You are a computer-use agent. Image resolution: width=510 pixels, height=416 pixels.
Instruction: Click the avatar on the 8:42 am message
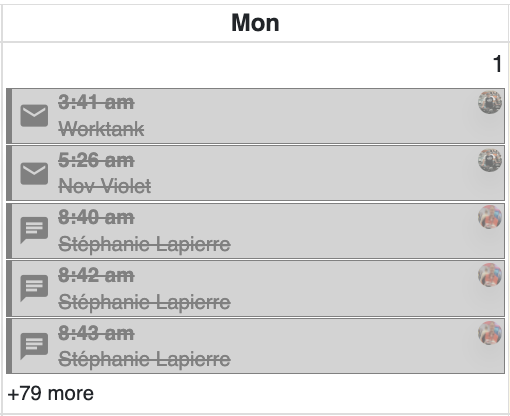coord(490,275)
